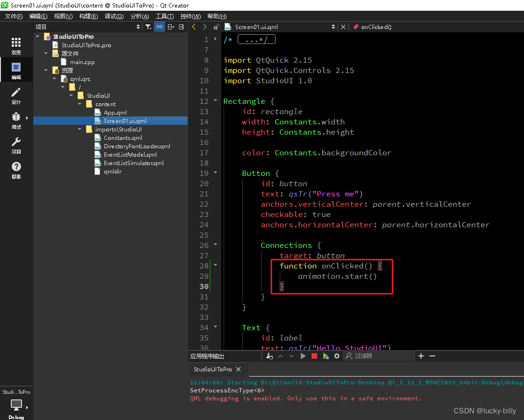Toggle synchronize with editor link icon
Image resolution: width=524 pixels, height=420 pixels.
(160, 27)
